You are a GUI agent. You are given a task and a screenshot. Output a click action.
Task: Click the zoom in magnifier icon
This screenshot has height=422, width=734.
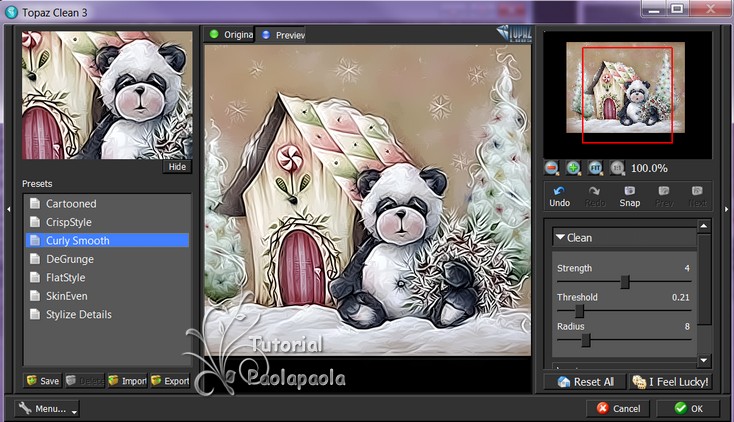pos(573,168)
